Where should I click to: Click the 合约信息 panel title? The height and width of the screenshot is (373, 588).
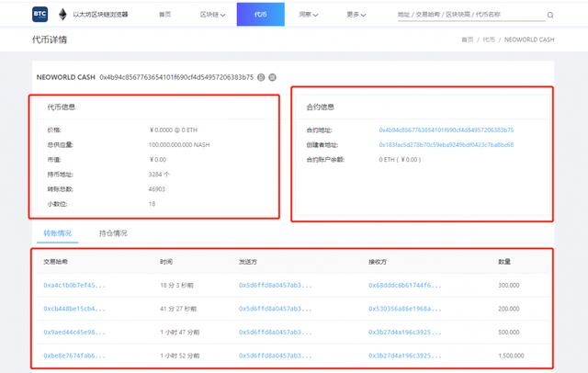pos(320,107)
